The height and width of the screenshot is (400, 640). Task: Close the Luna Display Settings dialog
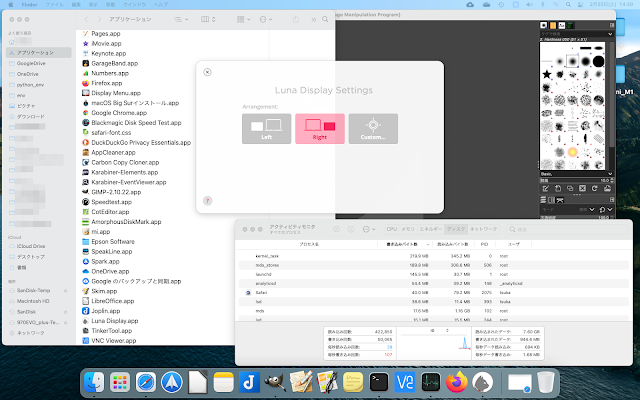(207, 72)
